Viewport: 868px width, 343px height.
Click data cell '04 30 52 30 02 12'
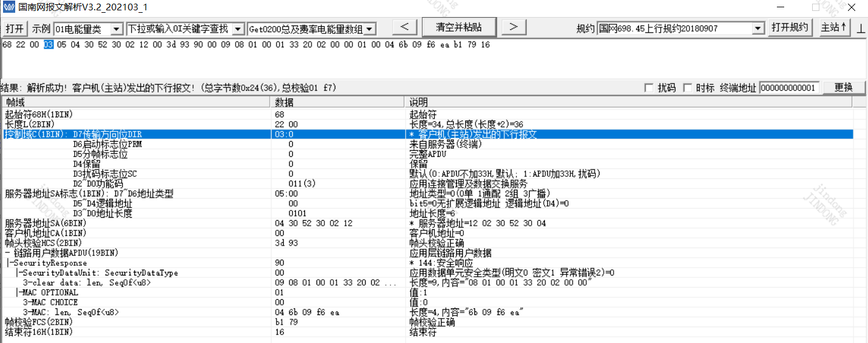pos(313,223)
